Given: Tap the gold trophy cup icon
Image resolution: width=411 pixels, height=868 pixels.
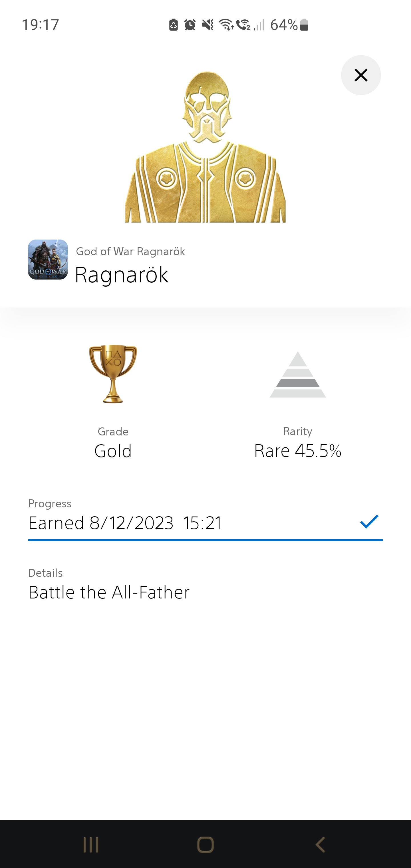Looking at the screenshot, I should [x=113, y=374].
